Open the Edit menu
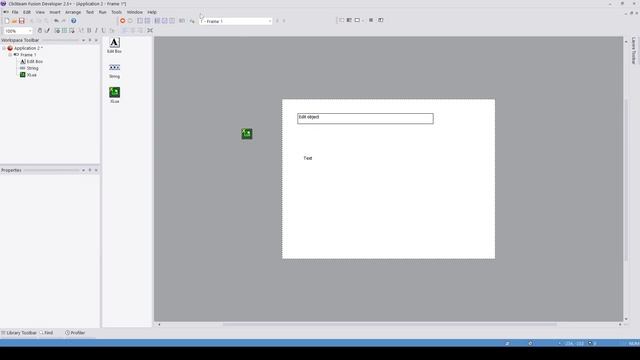Screen dimensions: 640x360 tap(27, 12)
